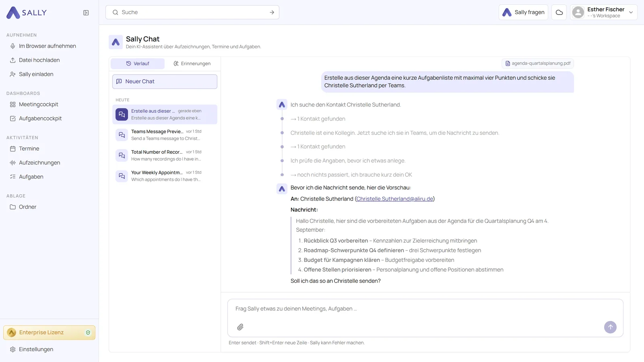Click grid icon beside Meetingcockpit
This screenshot has height=362, width=644.
point(13,105)
